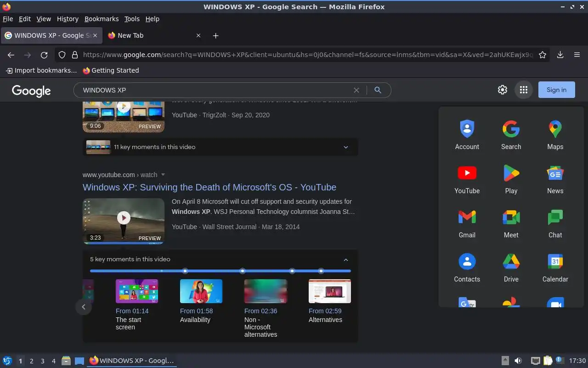Click Import bookmarks in bookmarks toolbar
The height and width of the screenshot is (368, 588).
pyautogui.click(x=41, y=70)
